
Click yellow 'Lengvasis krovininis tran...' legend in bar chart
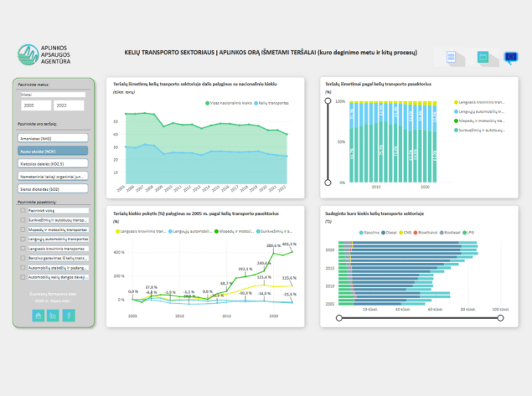pyautogui.click(x=479, y=102)
